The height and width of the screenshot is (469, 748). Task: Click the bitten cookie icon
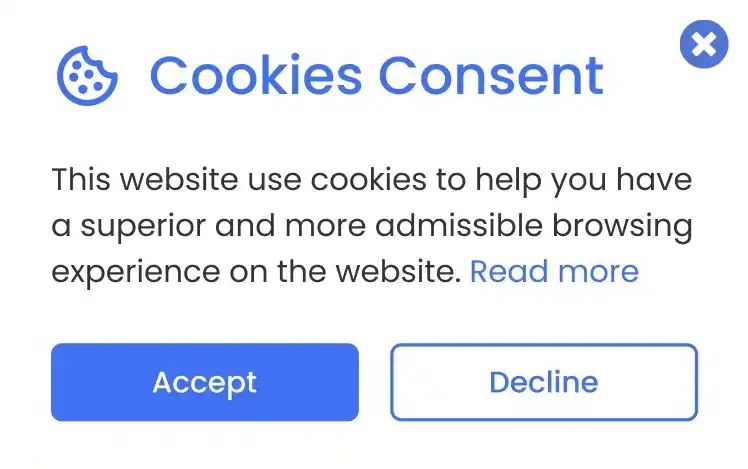click(86, 76)
